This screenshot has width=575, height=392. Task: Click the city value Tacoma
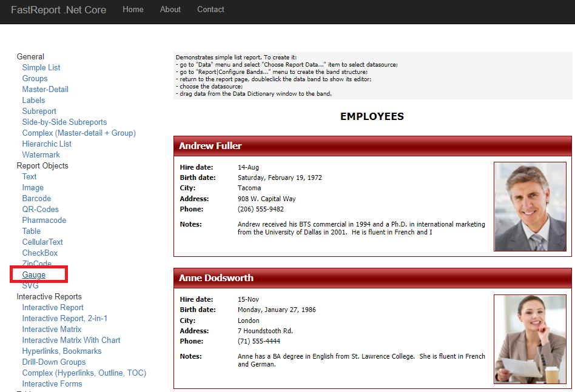tap(249, 188)
